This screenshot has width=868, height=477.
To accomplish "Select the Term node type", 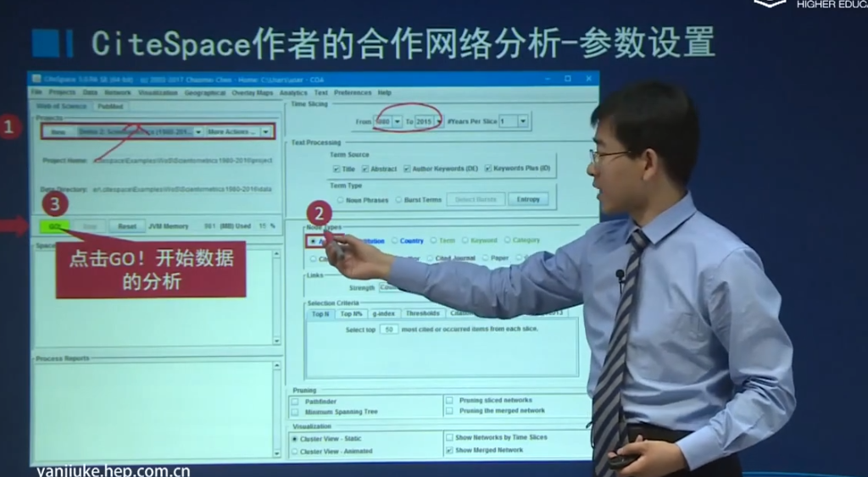I will click(x=433, y=241).
